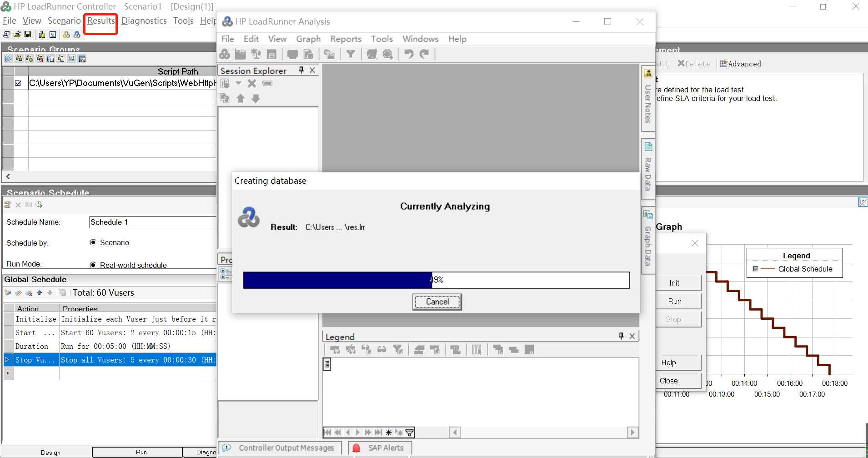The image size is (868, 458).
Task: Expand Stop Vusers action row arrow
Action: [7, 360]
